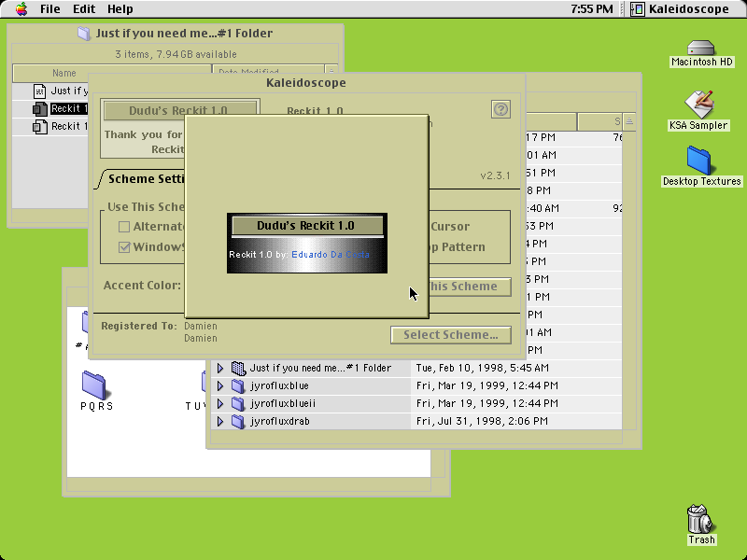Click the Kaleidoscope window title bar

click(x=306, y=83)
